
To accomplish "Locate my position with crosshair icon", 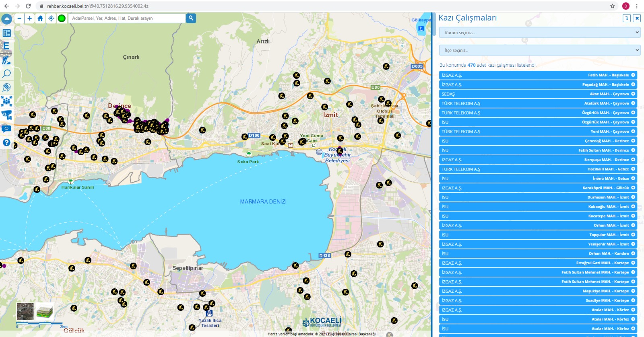I will [51, 18].
